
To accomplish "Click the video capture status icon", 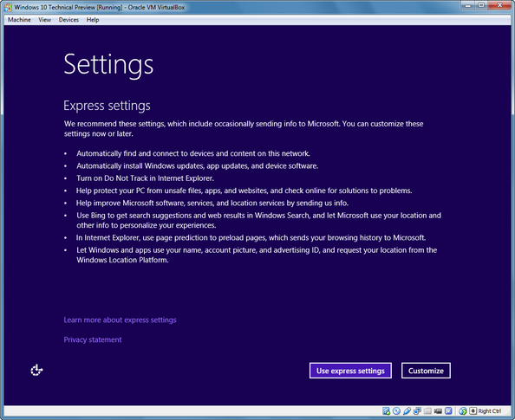I will (438, 411).
